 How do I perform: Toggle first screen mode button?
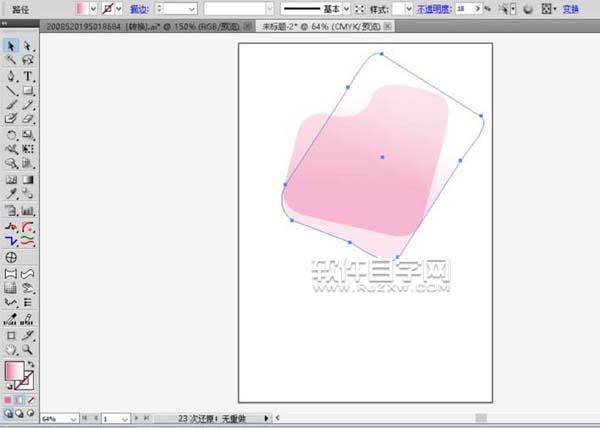click(8, 413)
